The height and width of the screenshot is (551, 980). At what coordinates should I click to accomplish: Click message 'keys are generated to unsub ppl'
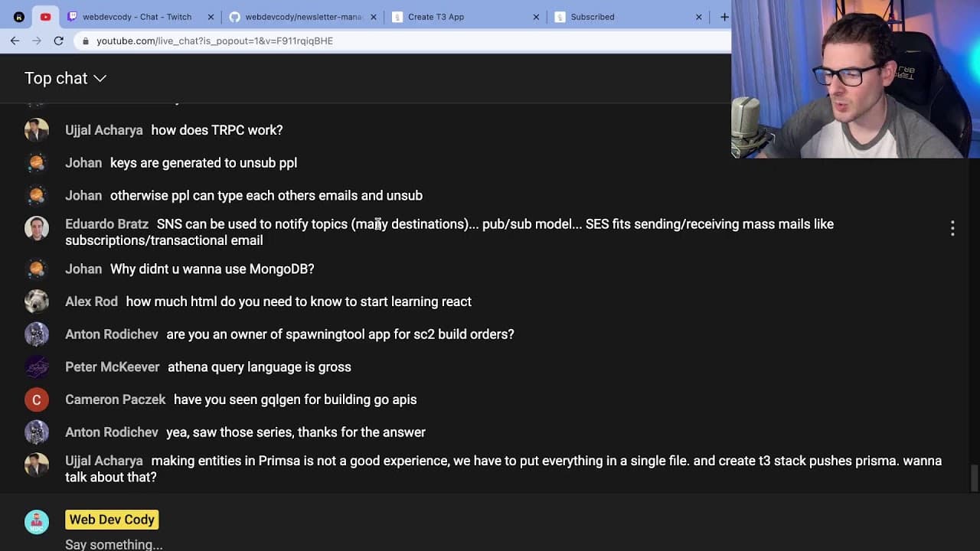(x=204, y=163)
